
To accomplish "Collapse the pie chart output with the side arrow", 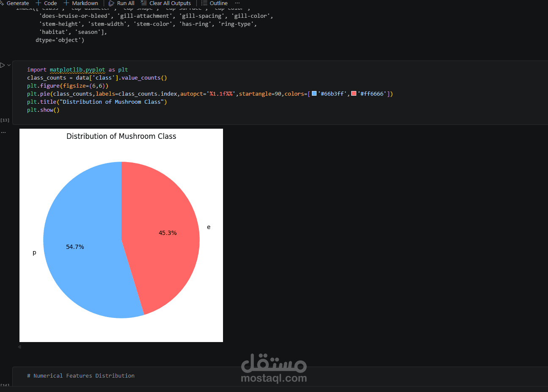I will tap(19, 346).
